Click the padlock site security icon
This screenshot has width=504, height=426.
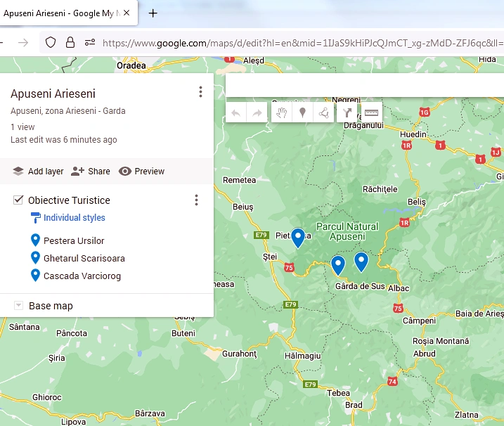(70, 42)
